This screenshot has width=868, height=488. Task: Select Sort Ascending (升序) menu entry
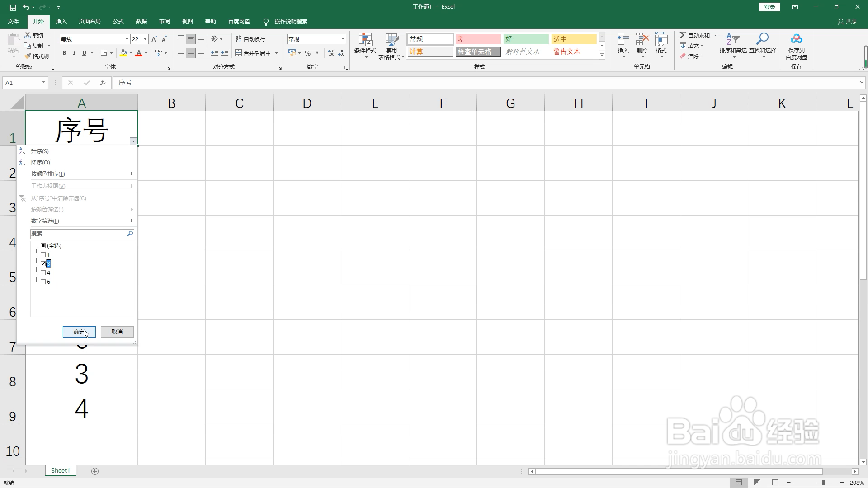[40, 151]
